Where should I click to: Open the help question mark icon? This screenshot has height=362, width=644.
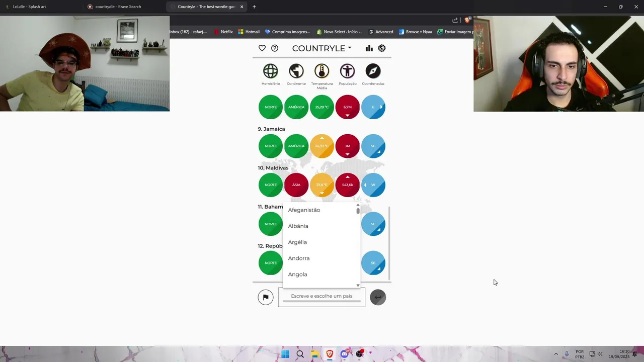coord(275,48)
